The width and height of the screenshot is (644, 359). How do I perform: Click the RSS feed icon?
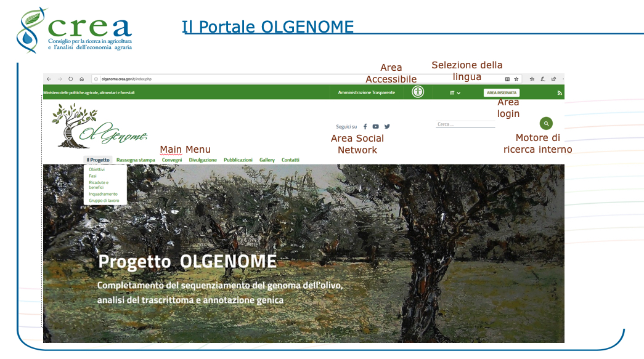[x=560, y=93]
